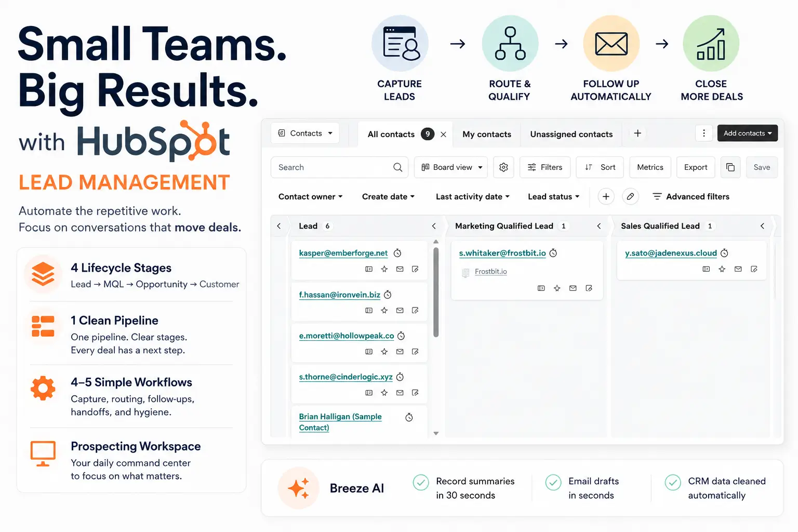Expand the Contact owner filter
798x532 pixels.
[x=311, y=196]
